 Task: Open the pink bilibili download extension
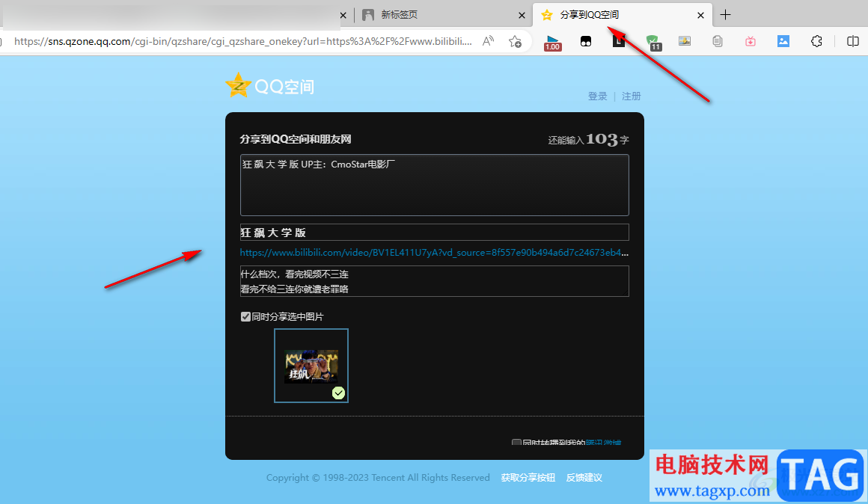[751, 41]
